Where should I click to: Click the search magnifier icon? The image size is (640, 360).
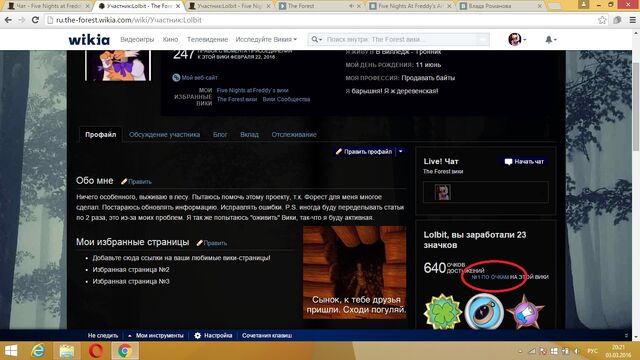(x=314, y=40)
